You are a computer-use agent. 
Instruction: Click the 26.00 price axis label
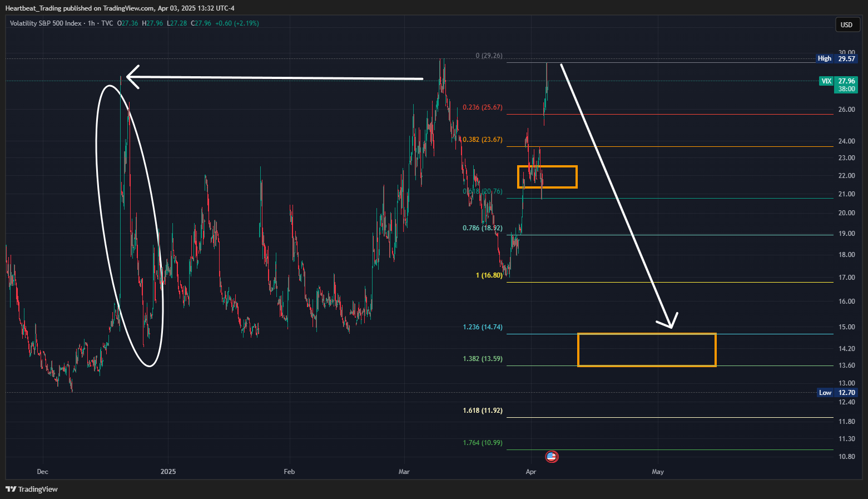(x=847, y=110)
